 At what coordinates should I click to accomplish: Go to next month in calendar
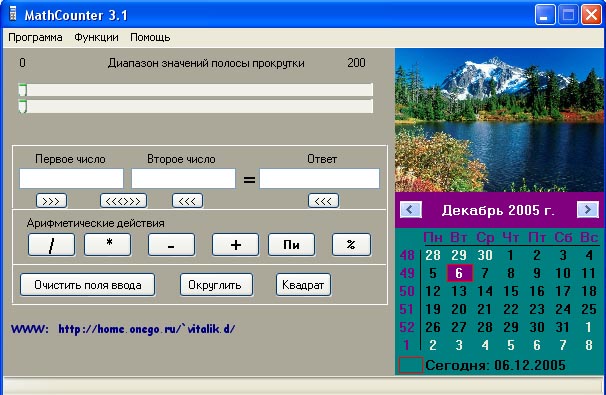tap(587, 210)
